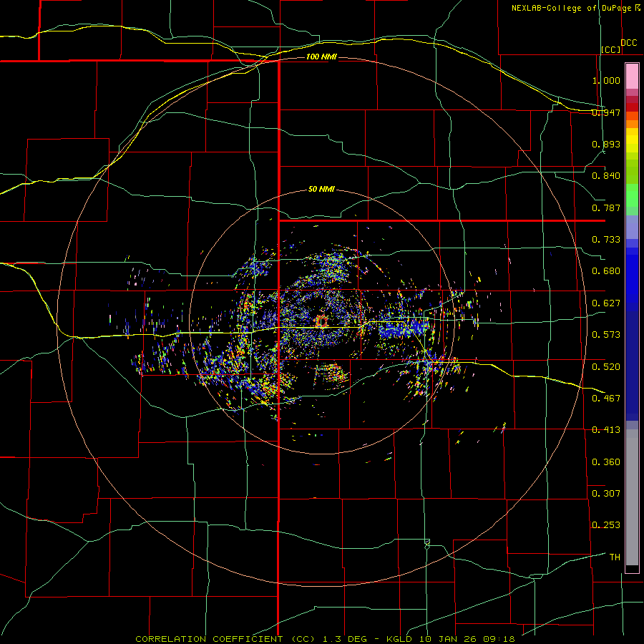Click the green segment of the color bar

point(632,195)
